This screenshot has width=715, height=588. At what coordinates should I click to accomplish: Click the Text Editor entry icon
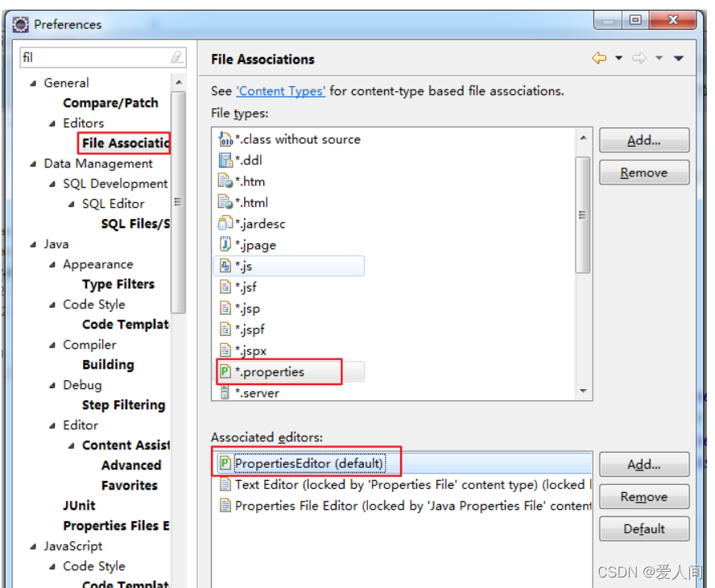pyautogui.click(x=225, y=484)
